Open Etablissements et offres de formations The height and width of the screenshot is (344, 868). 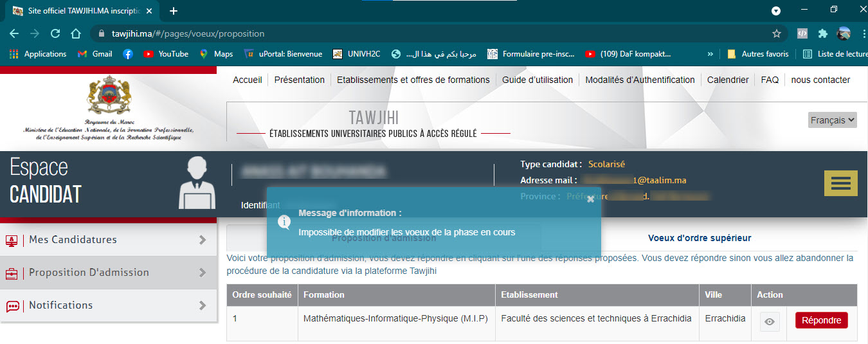tap(413, 80)
